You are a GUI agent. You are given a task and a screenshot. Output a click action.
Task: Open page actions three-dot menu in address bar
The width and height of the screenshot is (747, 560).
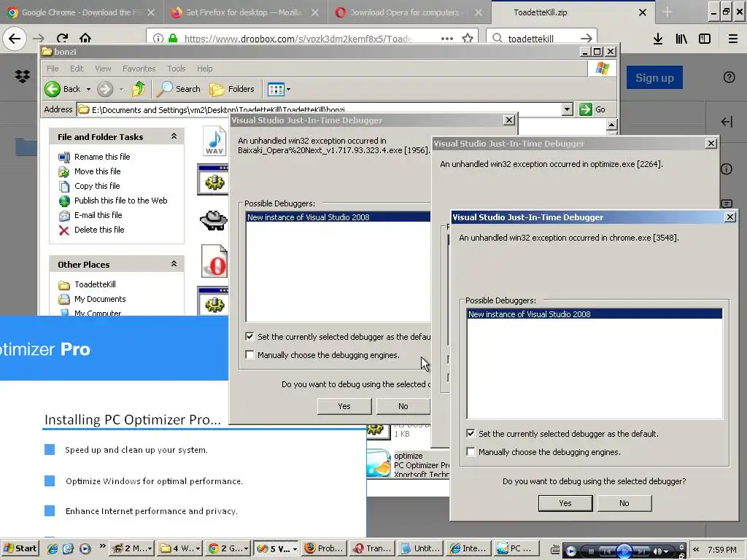pos(447,39)
